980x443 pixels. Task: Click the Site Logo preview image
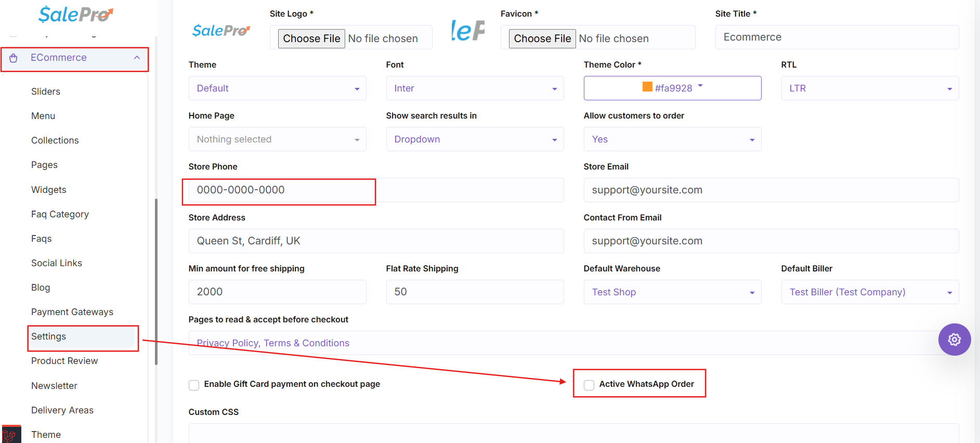[221, 31]
